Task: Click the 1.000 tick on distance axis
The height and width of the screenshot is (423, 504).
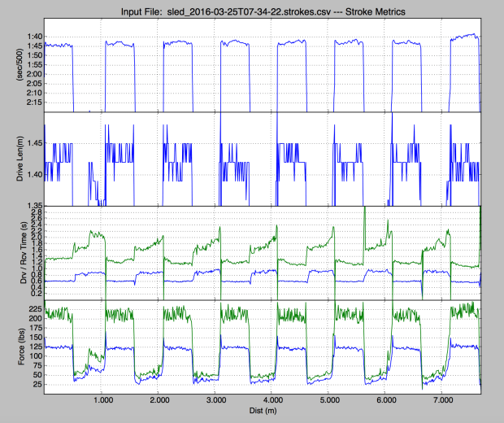Action: pyautogui.click(x=102, y=401)
